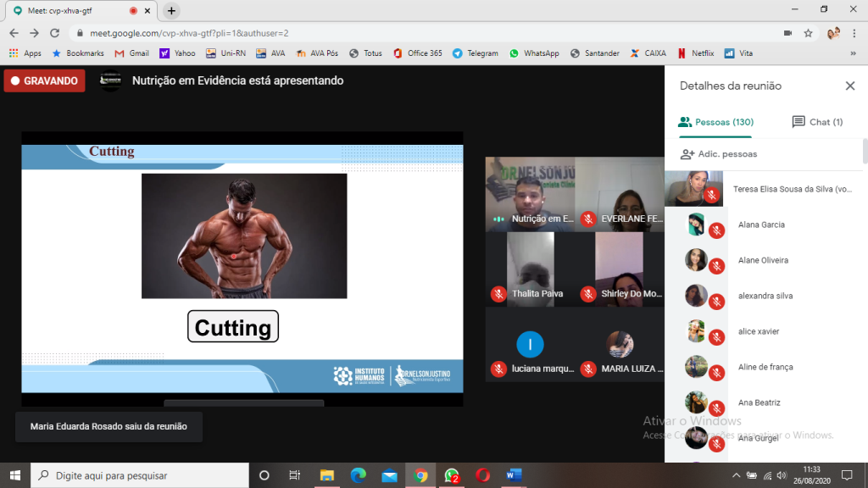Click the volume icon in system tray
Viewport: 868px width, 488px height.
(782, 475)
